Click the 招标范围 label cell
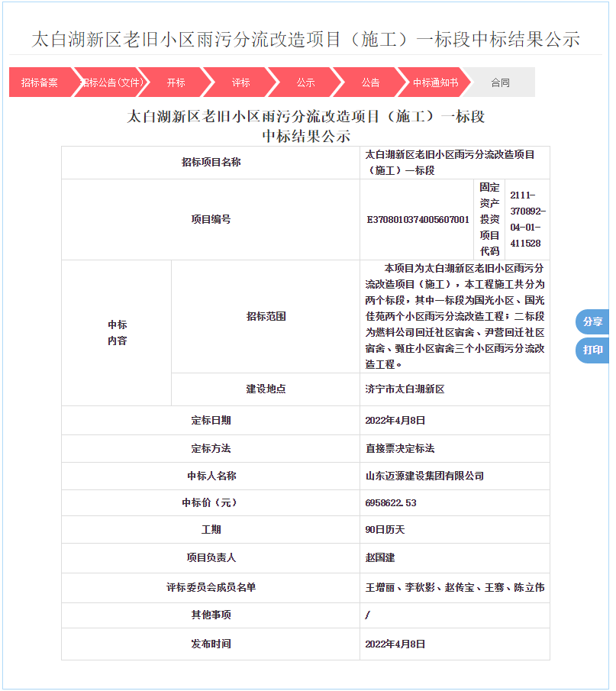The image size is (616, 691). tap(266, 316)
